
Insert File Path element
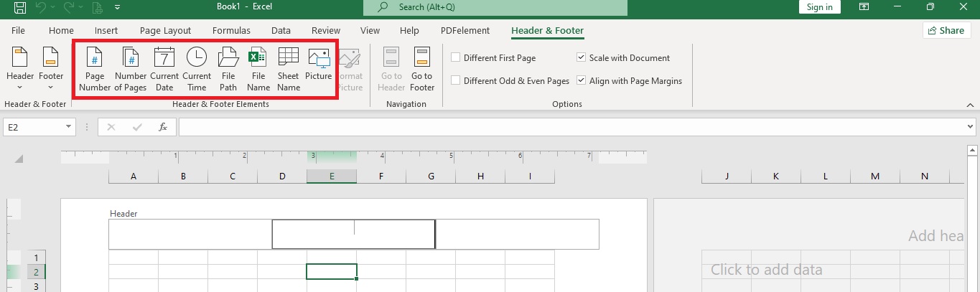click(x=228, y=69)
